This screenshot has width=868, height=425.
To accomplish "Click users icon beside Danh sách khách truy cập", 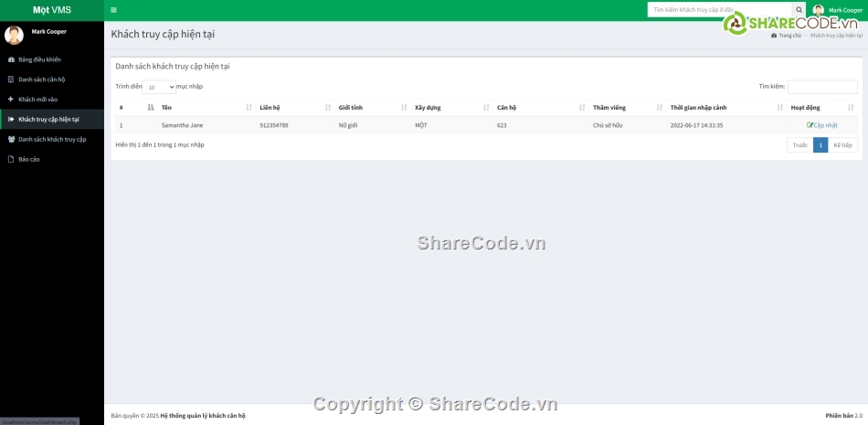I will tap(11, 139).
